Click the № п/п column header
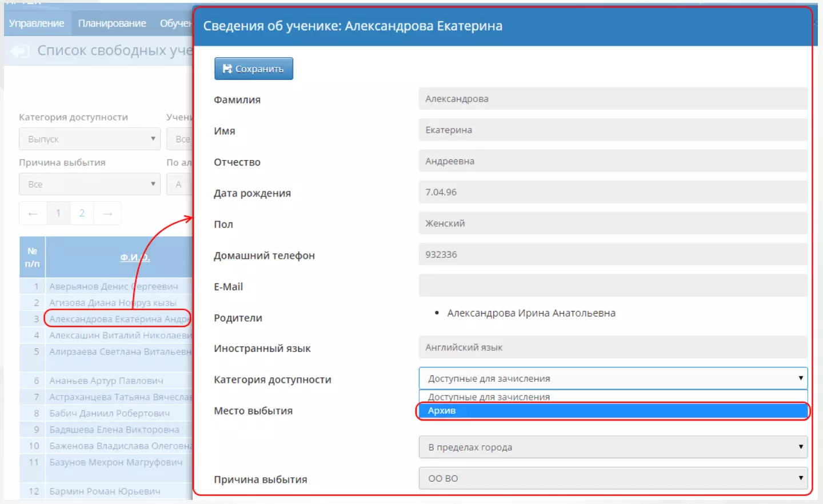823x504 pixels. [33, 257]
